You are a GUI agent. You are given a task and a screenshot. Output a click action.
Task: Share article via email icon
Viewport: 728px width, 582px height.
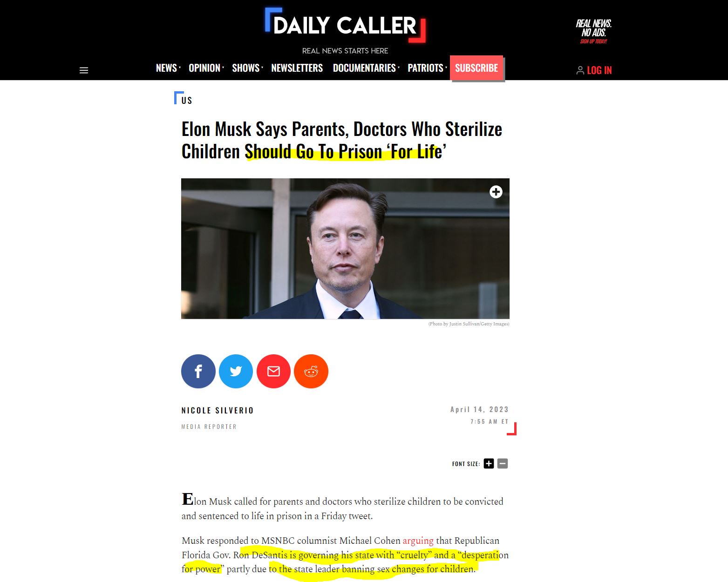tap(273, 372)
